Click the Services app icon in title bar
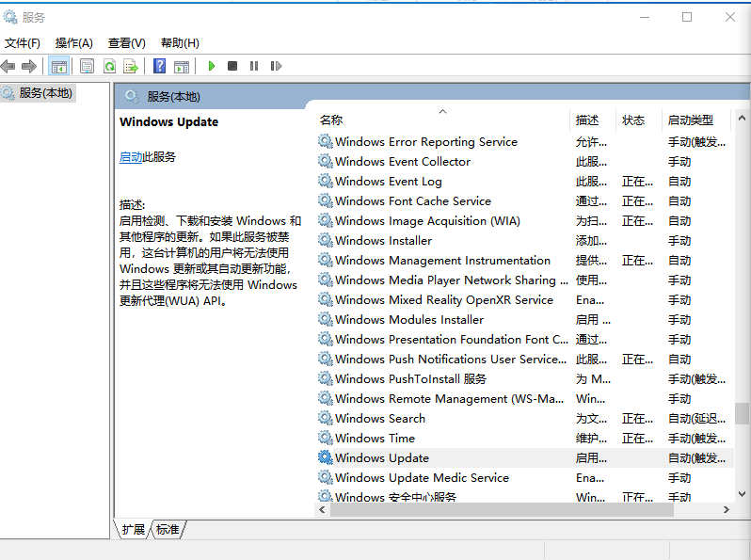The width and height of the screenshot is (751, 560). [10, 17]
